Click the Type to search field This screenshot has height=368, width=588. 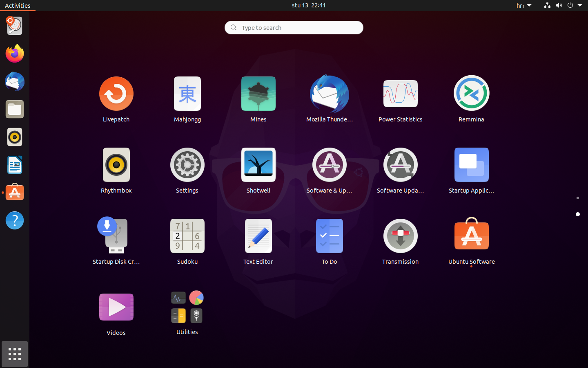coord(294,27)
